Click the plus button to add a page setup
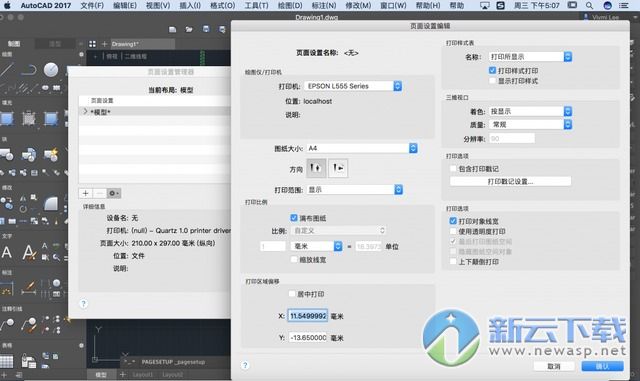The width and height of the screenshot is (640, 381). pyautogui.click(x=85, y=193)
